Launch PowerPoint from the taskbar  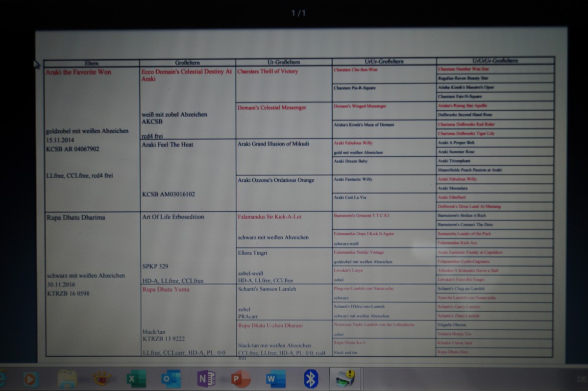pos(241,379)
